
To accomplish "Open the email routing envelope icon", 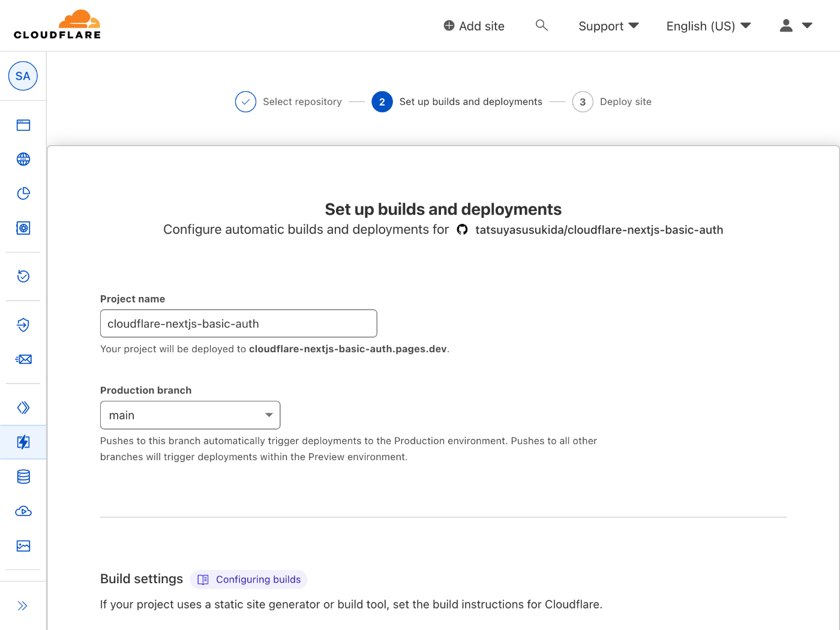I will pos(23,359).
